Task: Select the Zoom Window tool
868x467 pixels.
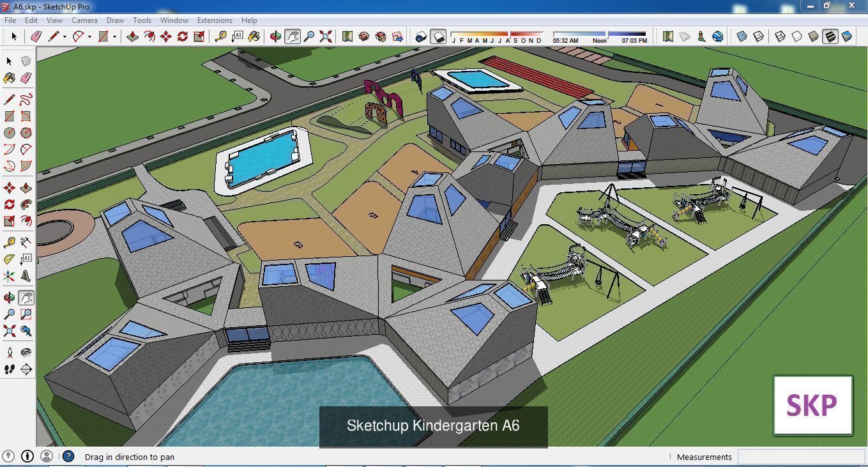Action: point(26,314)
